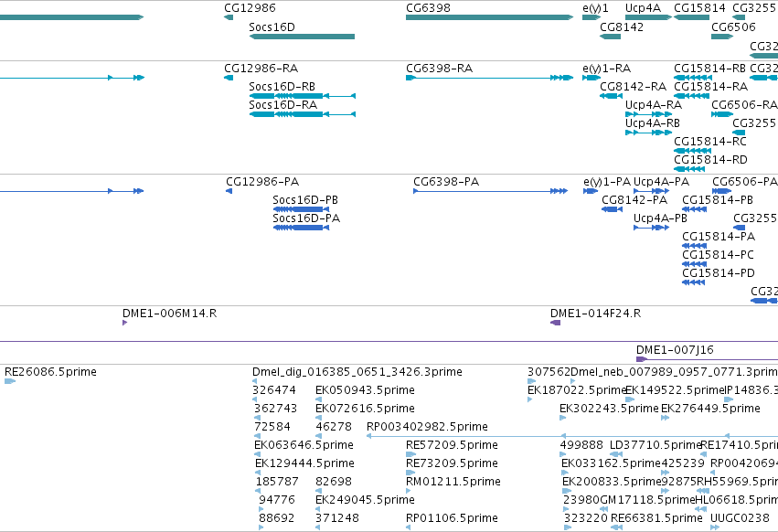Click the CG15814-PD protein label
Image resolution: width=778 pixels, height=532 pixels.
coord(719,273)
